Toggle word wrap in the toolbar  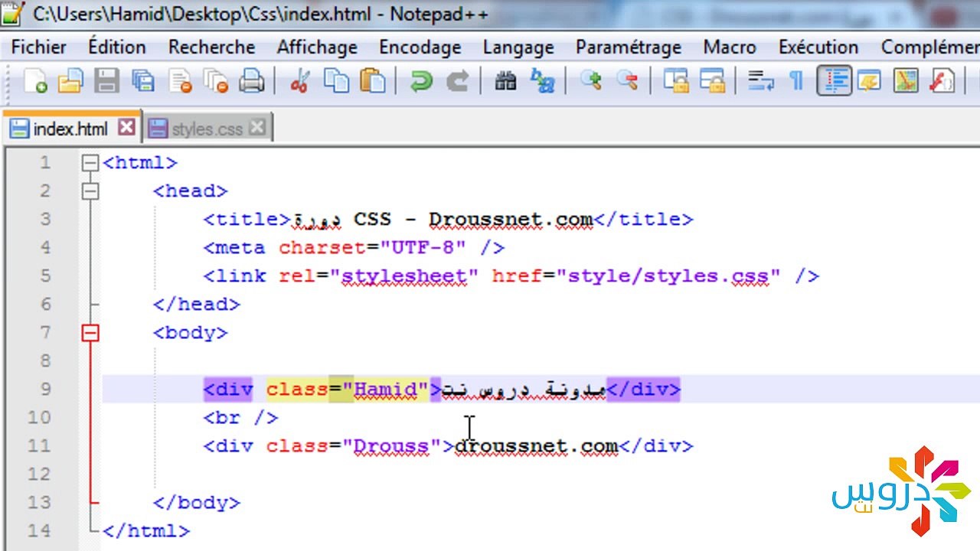[x=760, y=80]
